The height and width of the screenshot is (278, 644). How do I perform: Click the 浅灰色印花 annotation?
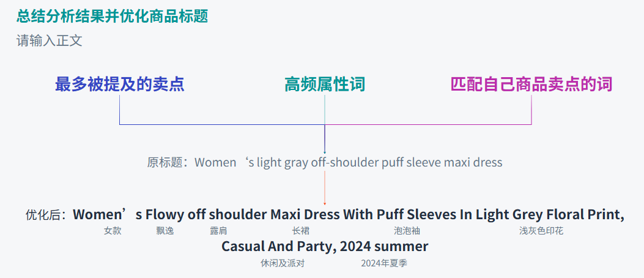click(x=541, y=231)
